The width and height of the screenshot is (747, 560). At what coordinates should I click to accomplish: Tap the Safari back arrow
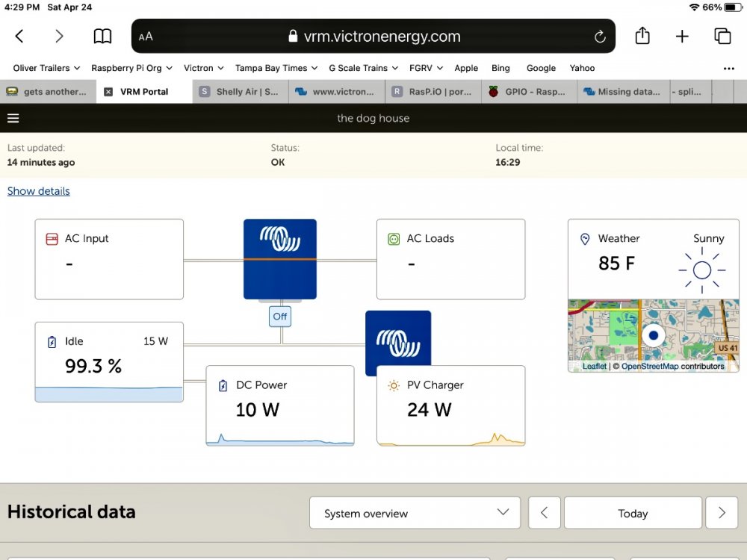tap(20, 36)
